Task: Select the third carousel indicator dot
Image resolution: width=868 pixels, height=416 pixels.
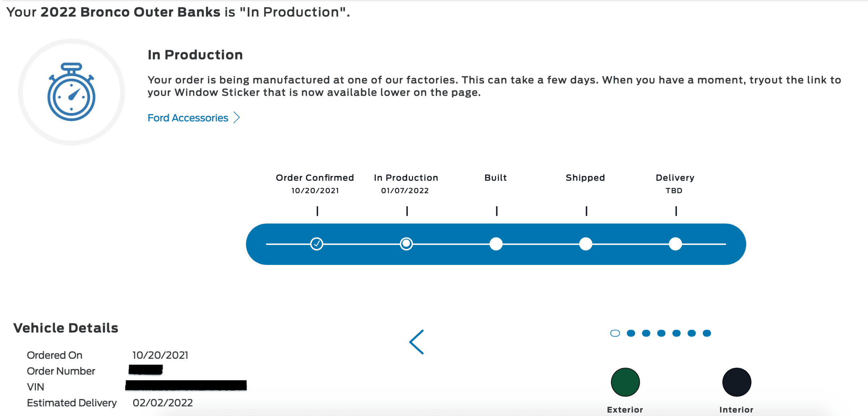Action: click(x=646, y=333)
